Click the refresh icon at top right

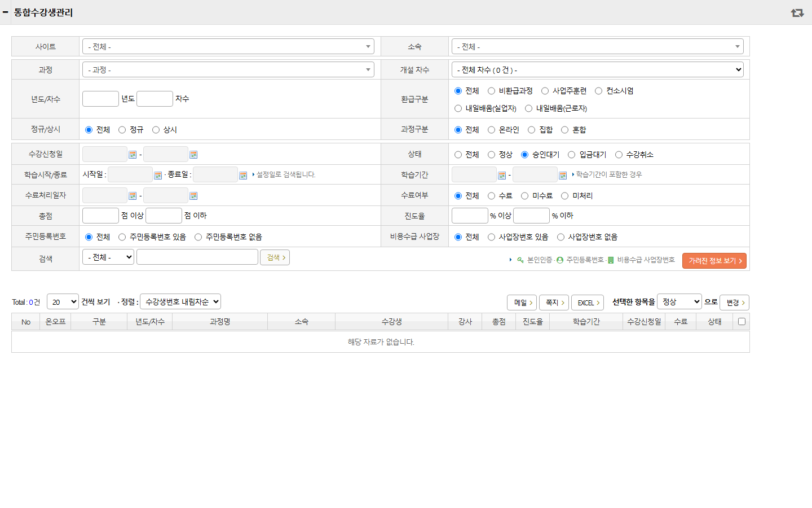[797, 12]
